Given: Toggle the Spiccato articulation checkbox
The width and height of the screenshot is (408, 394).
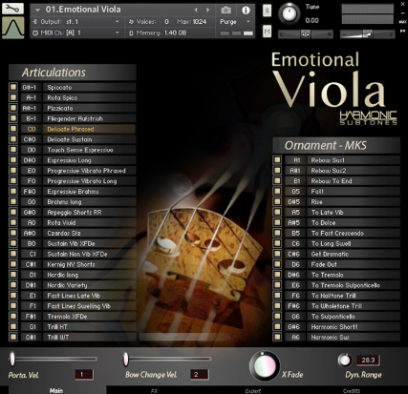Looking at the screenshot, I should point(13,87).
